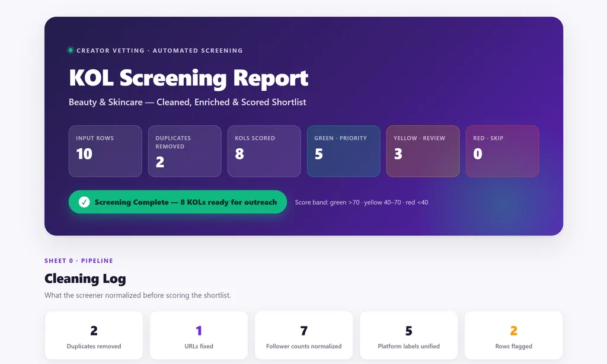Select the Platform labels unified card
Screen dimensions: 607x364
click(409, 336)
